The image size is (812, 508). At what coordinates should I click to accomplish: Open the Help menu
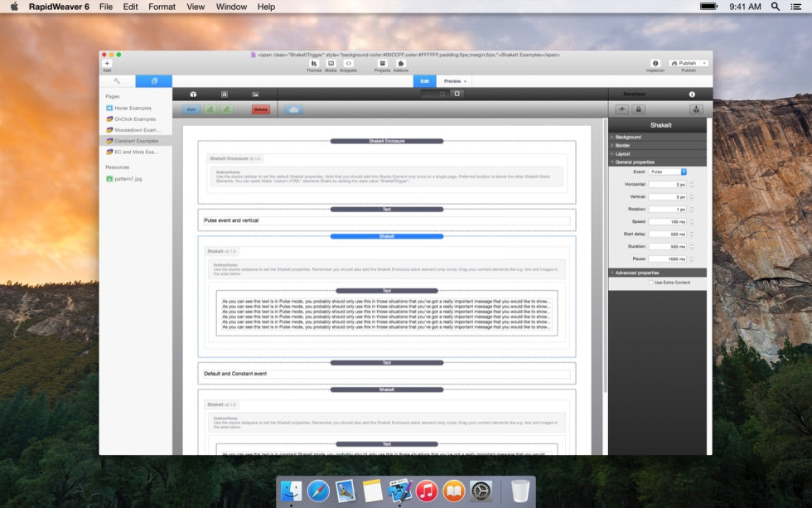coord(266,7)
